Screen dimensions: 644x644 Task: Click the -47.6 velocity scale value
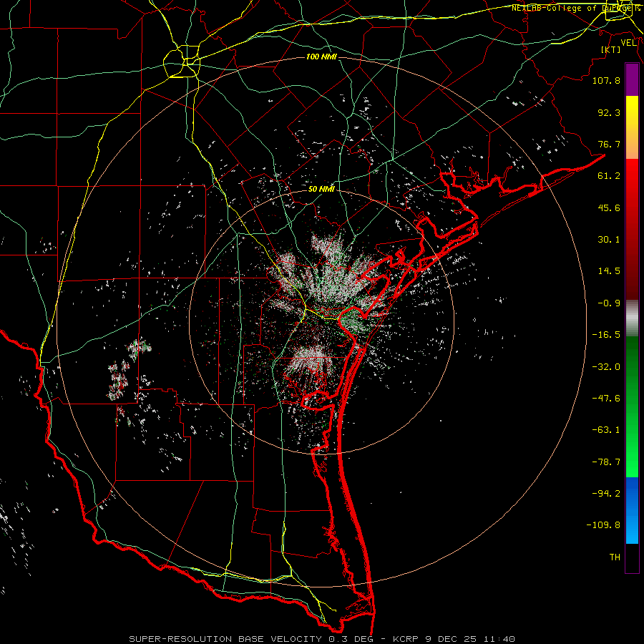pos(606,399)
